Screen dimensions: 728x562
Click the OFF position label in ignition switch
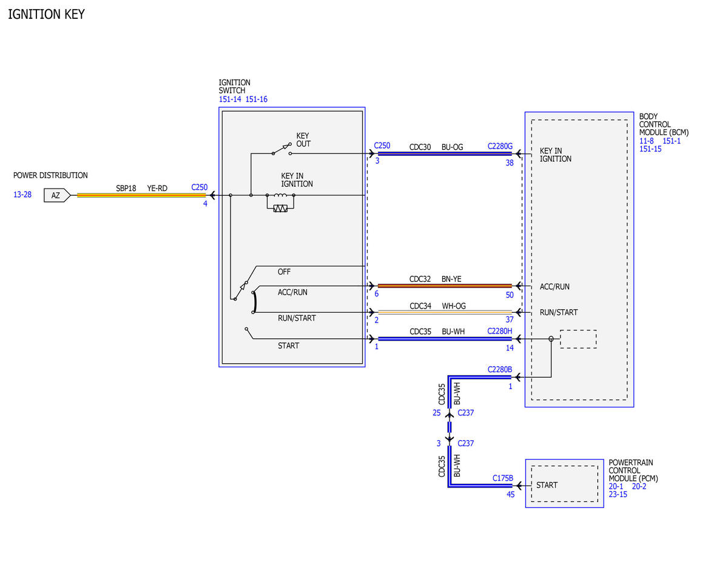[x=284, y=272]
